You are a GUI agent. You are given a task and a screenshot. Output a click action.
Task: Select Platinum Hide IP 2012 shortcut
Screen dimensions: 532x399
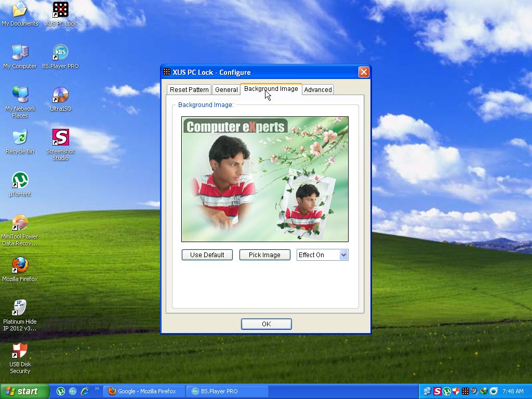pyautogui.click(x=20, y=315)
